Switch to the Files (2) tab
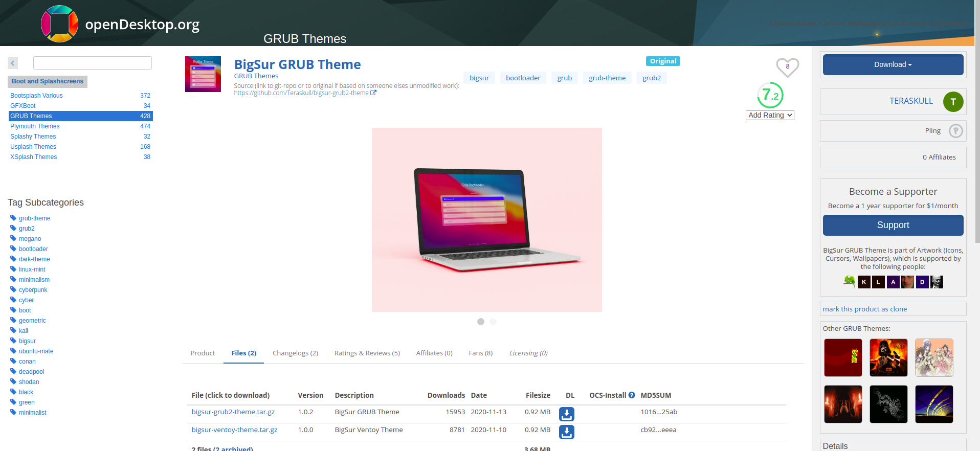 [243, 353]
